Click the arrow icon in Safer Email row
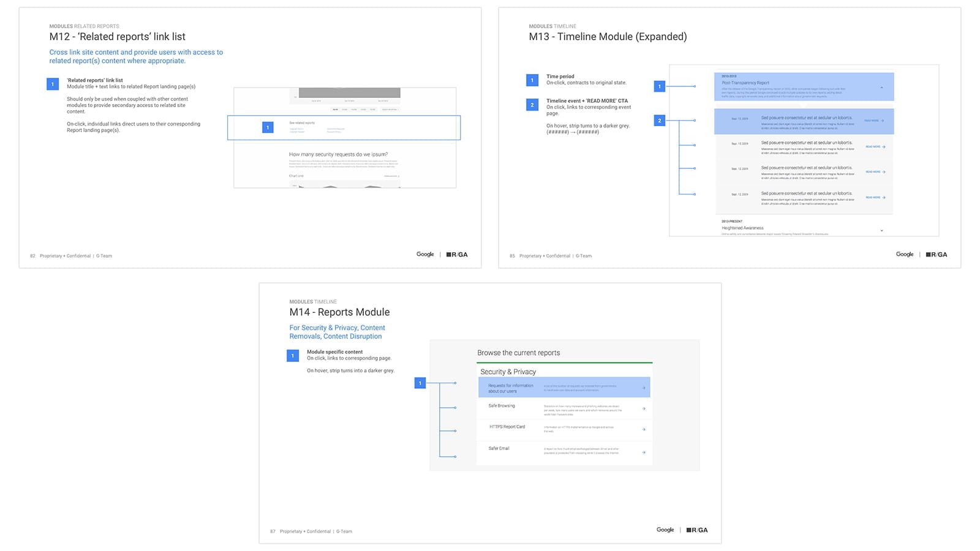The width and height of the screenshot is (980, 551). (644, 452)
